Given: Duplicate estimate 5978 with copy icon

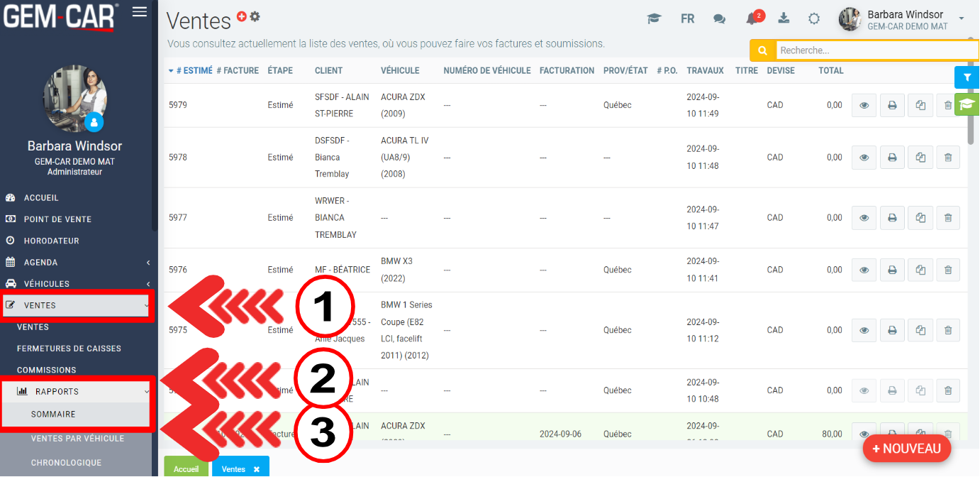Looking at the screenshot, I should [x=920, y=158].
